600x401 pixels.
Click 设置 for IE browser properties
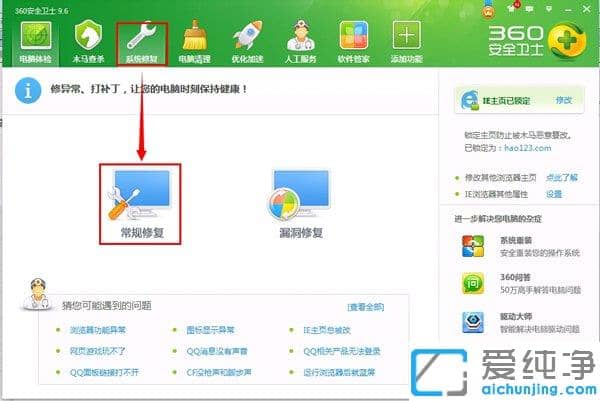pyautogui.click(x=554, y=194)
